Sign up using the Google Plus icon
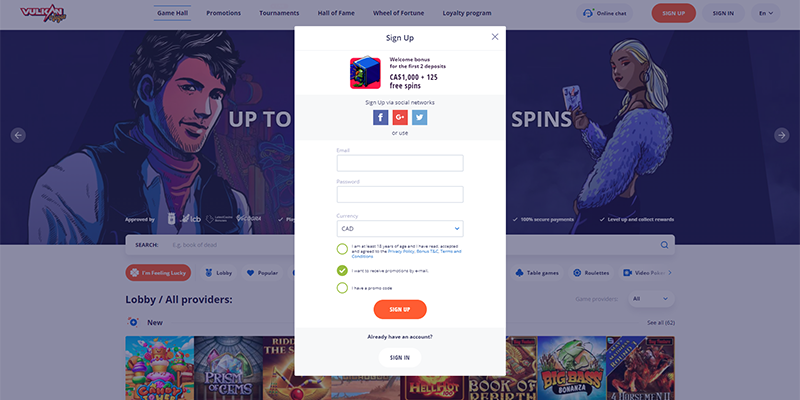This screenshot has height=400, width=800. [400, 117]
